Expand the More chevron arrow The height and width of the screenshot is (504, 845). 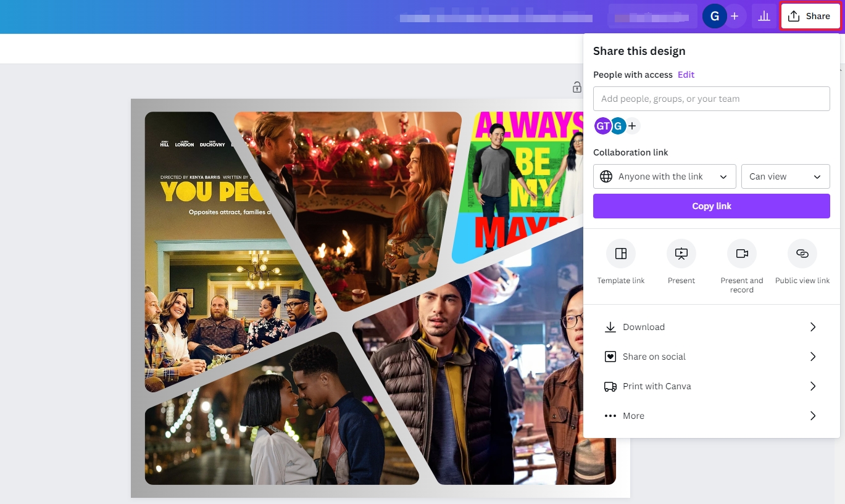(813, 416)
